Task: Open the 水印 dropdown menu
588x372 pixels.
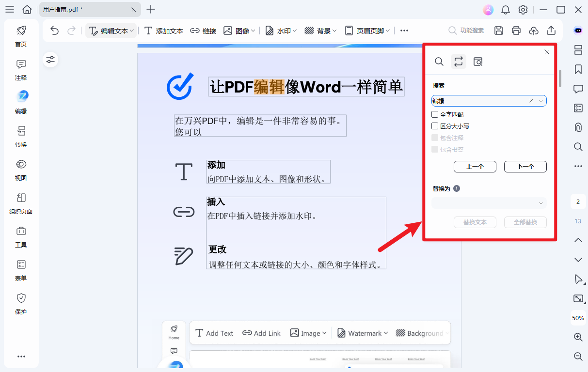Action: [x=280, y=30]
